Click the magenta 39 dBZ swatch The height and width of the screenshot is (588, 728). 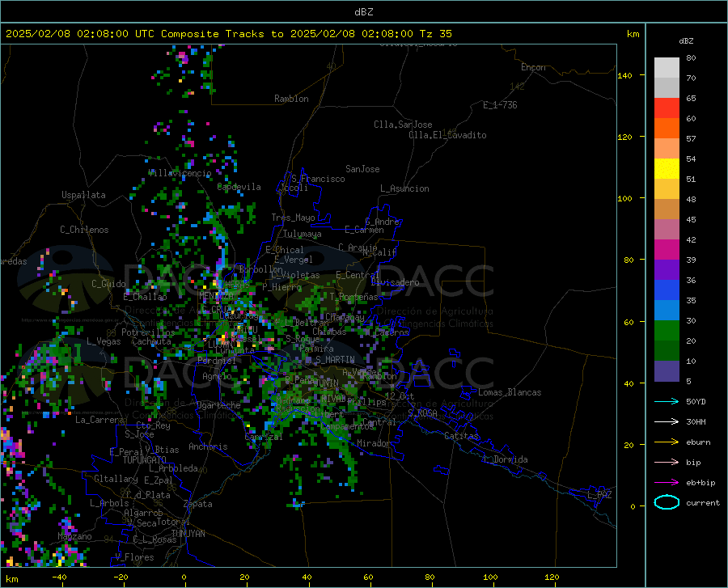(667, 250)
